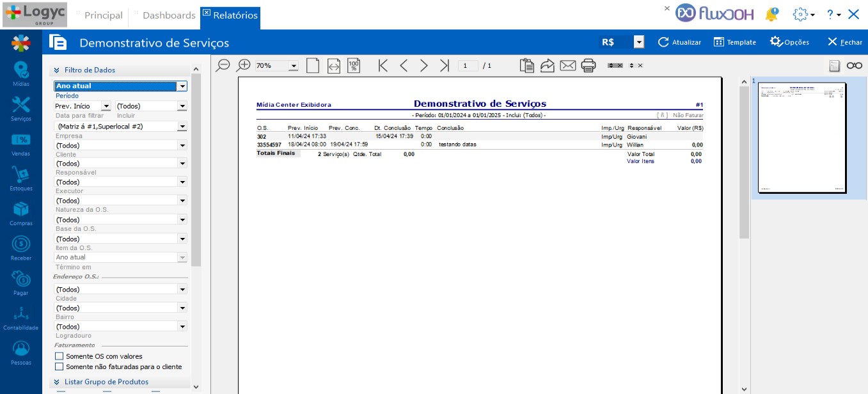Click the notification bell icon
868x394 pixels.
773,14
